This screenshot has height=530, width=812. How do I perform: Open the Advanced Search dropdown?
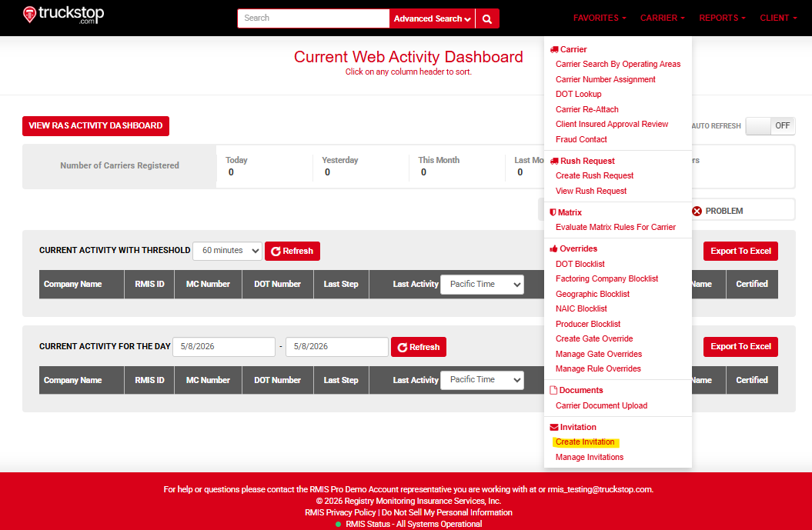tap(432, 18)
